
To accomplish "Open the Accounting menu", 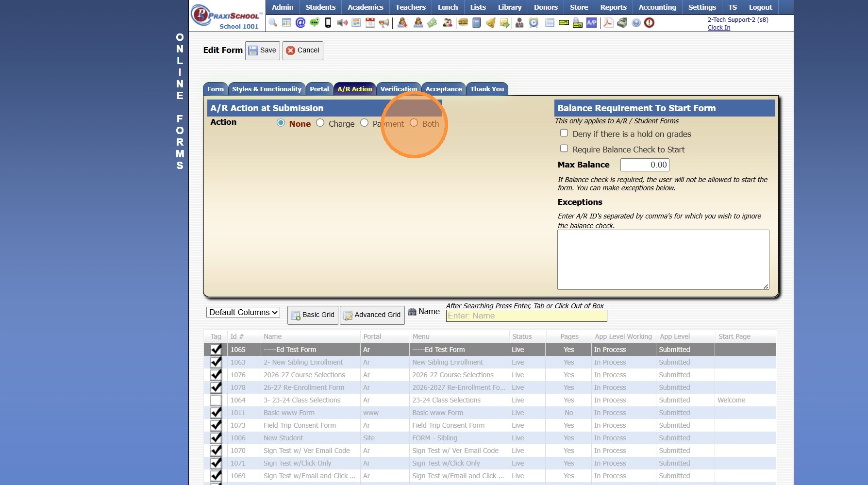I will pyautogui.click(x=657, y=7).
